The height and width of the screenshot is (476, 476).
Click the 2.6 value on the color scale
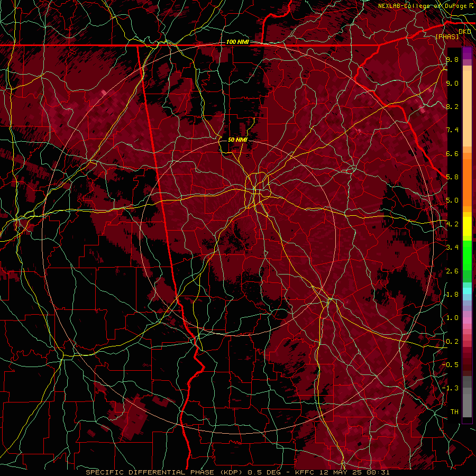[452, 271]
